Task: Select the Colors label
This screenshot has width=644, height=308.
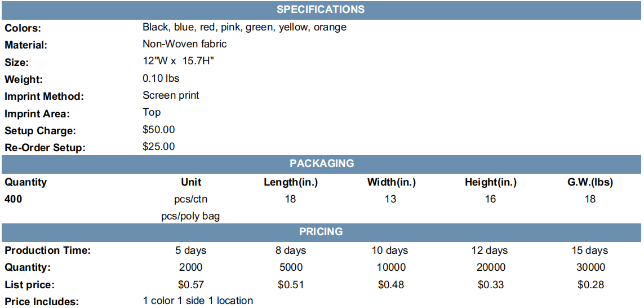Action: (23, 29)
